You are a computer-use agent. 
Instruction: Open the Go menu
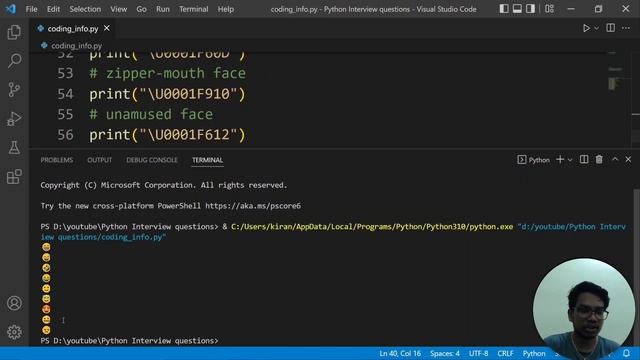point(141,9)
